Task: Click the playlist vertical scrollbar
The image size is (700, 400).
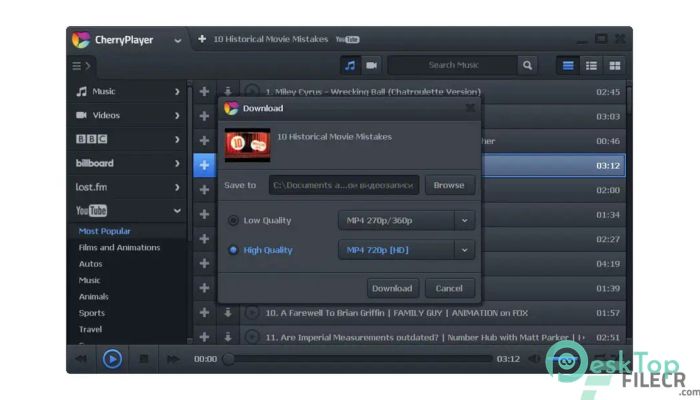Action: 629,212
